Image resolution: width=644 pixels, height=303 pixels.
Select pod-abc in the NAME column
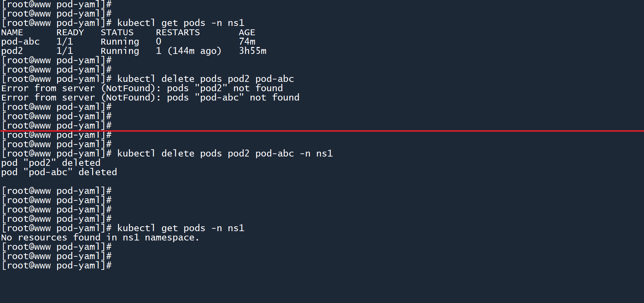point(20,42)
